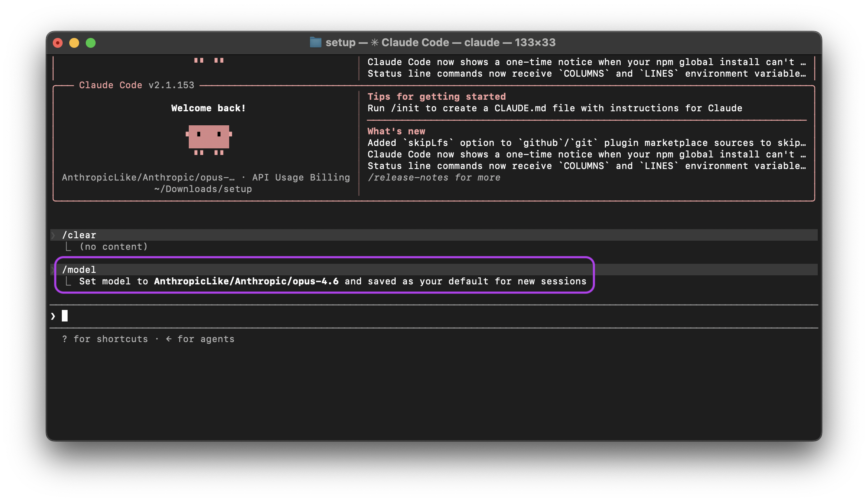Click the '/release-notes for more' text

(x=434, y=177)
